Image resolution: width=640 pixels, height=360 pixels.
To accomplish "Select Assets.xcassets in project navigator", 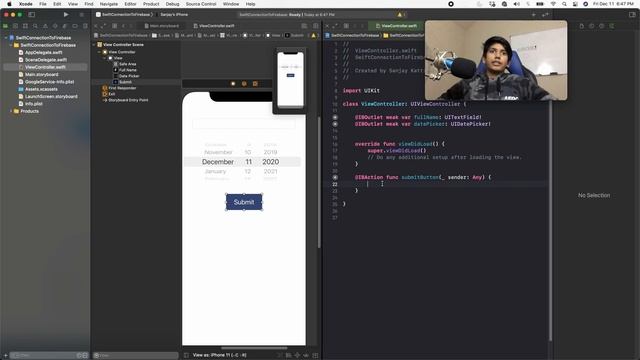I will 41,89.
